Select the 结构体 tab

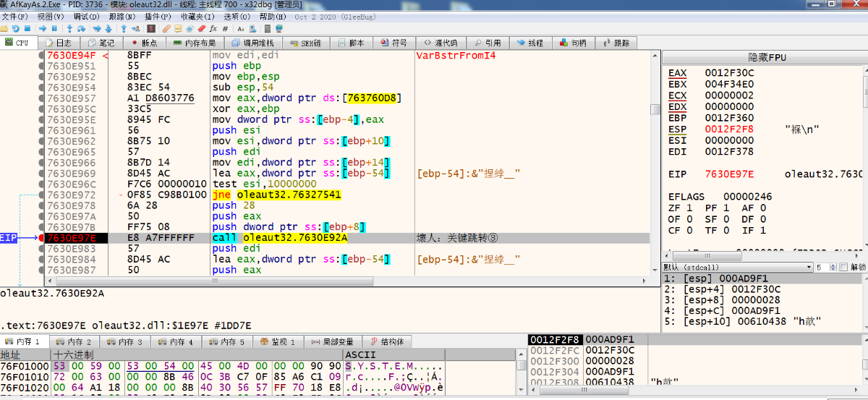click(386, 341)
